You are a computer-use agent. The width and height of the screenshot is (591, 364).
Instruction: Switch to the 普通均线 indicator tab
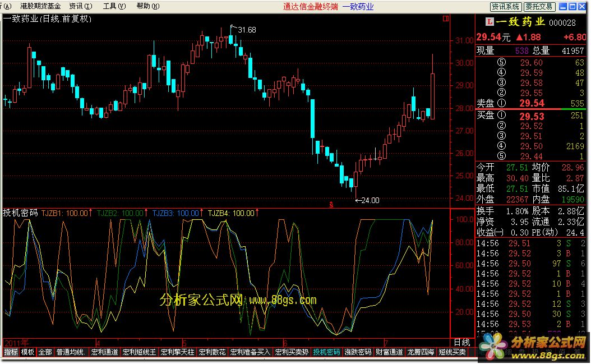[71, 352]
